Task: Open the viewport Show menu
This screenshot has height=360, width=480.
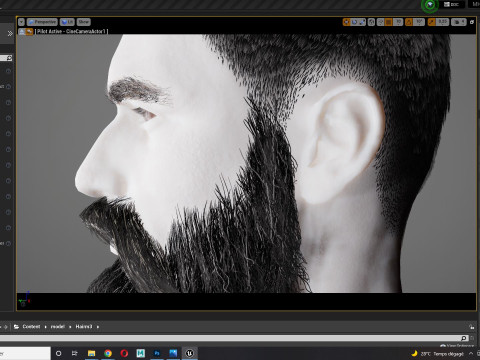Action: tap(84, 22)
